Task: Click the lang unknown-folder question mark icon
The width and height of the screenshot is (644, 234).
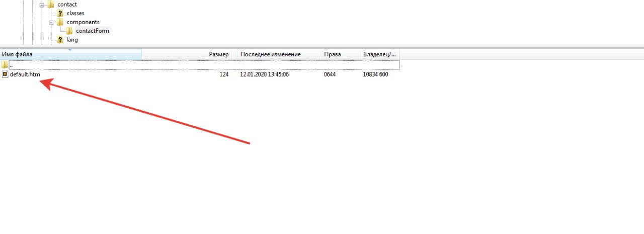Action: [x=60, y=40]
